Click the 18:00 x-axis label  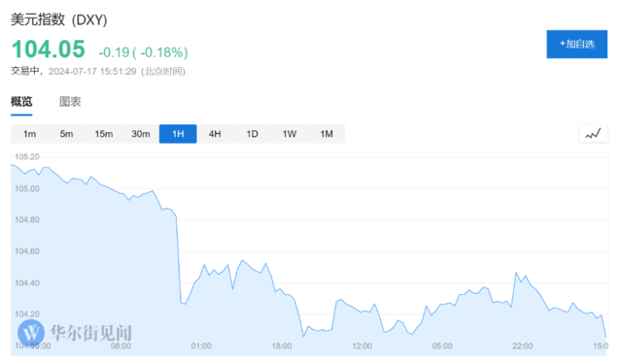282,346
